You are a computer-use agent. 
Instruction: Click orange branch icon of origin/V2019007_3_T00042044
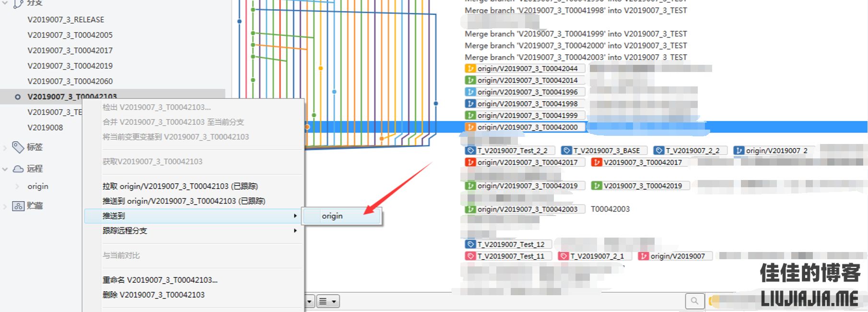(470, 69)
